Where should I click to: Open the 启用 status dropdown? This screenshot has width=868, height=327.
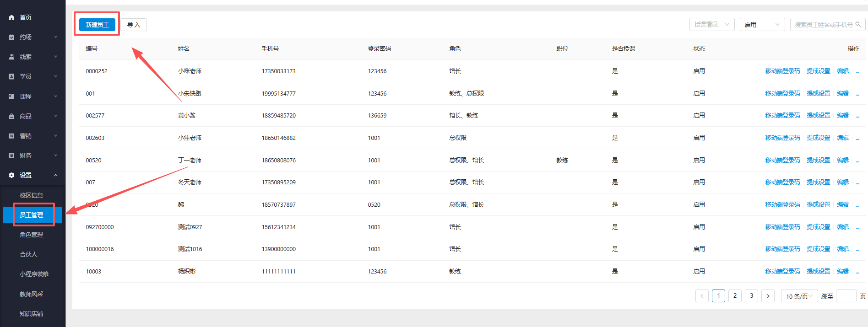click(762, 24)
